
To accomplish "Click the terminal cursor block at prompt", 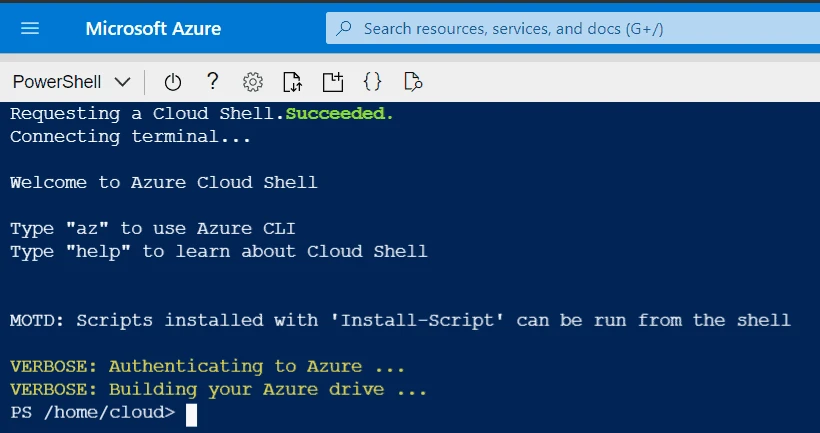I will 191,415.
